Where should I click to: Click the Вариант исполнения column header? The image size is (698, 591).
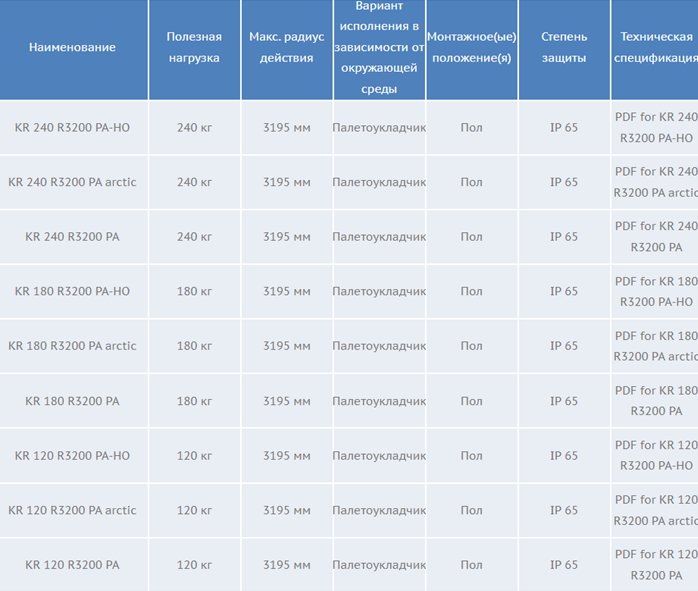pyautogui.click(x=379, y=47)
